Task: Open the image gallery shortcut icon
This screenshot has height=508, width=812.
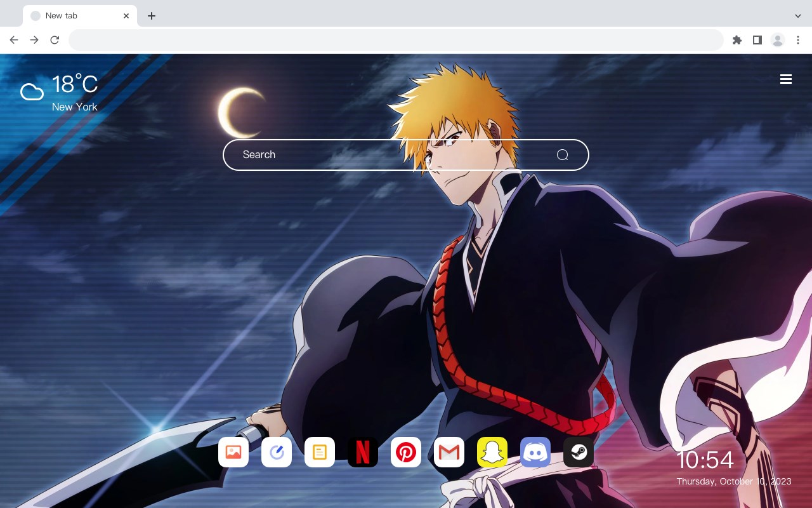Action: coord(233,452)
